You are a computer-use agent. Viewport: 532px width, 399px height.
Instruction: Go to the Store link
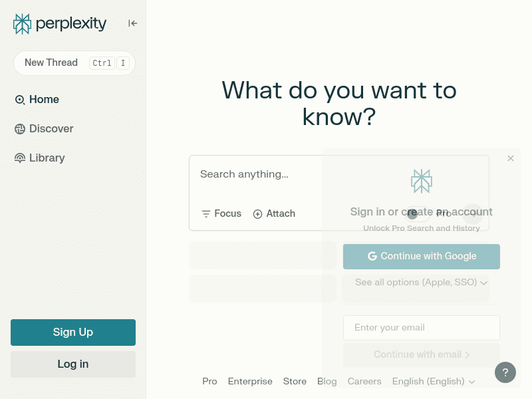295,382
